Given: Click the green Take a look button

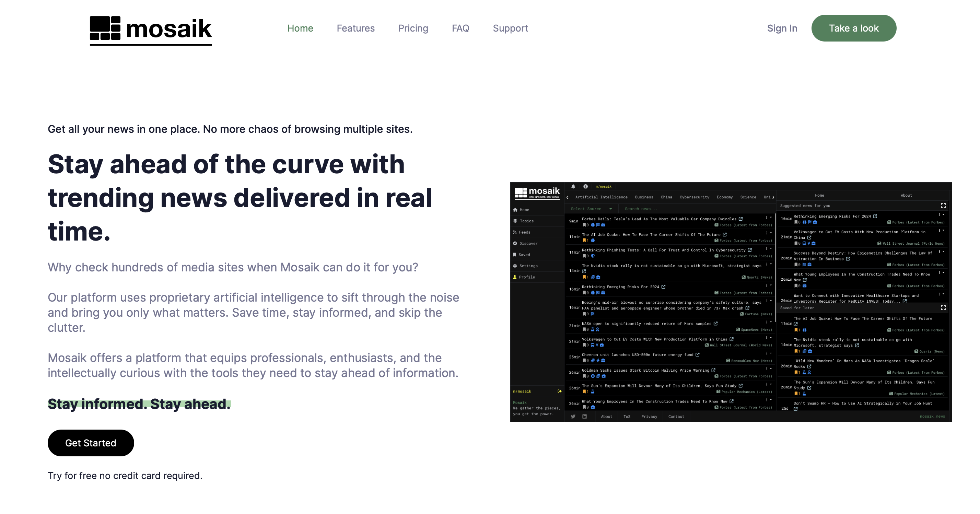Looking at the screenshot, I should coord(853,28).
